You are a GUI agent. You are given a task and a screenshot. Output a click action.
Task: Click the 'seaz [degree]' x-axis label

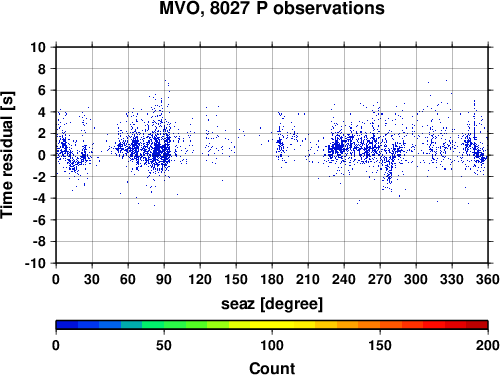[272, 304]
